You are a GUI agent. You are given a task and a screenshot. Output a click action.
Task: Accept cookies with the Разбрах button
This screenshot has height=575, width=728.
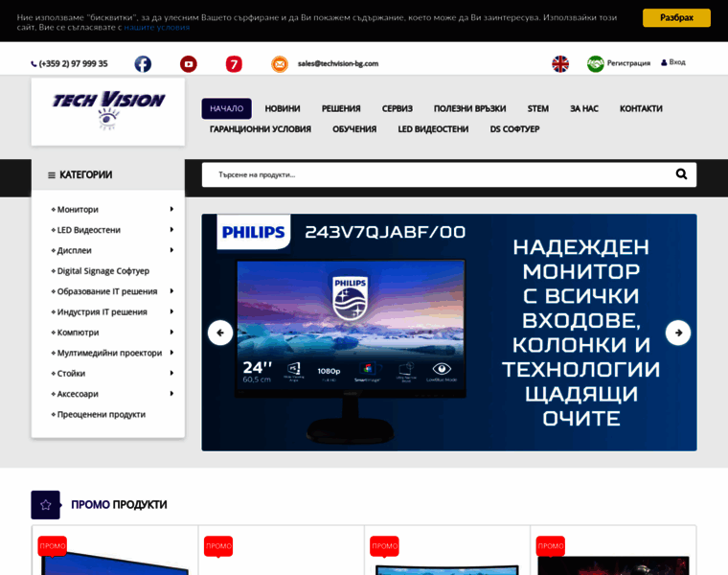[x=676, y=17]
